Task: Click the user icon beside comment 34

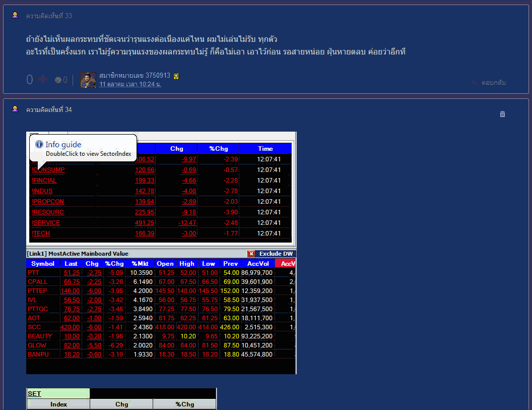Action: coord(15,109)
